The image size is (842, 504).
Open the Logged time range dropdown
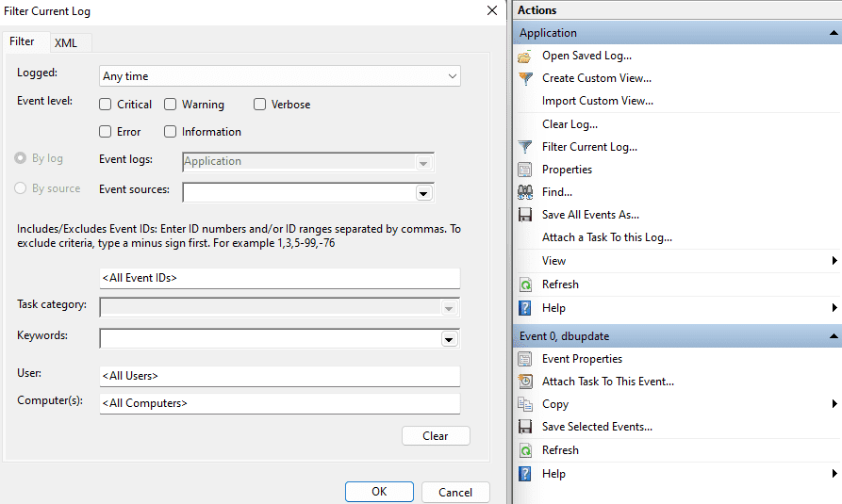coord(279,76)
